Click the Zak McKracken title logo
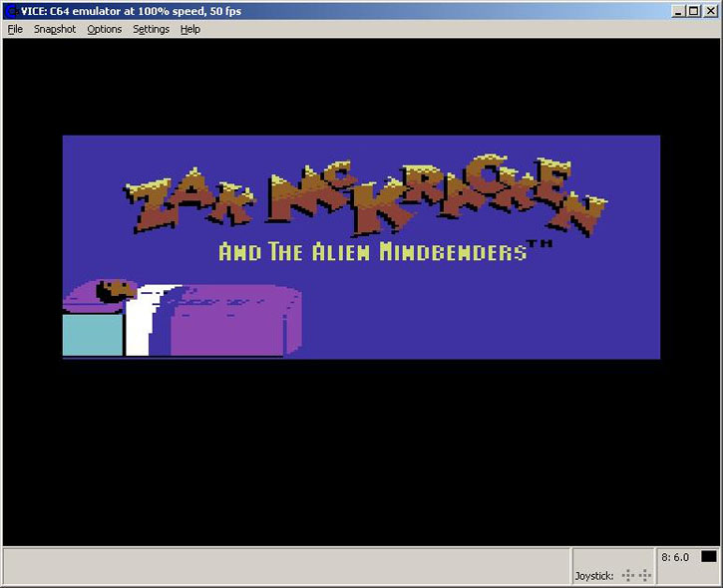 [x=365, y=196]
